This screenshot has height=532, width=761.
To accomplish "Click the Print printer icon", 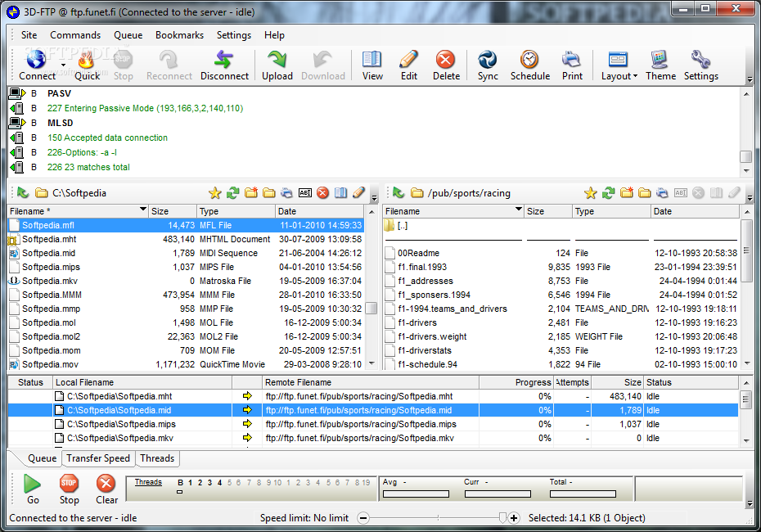I will pos(572,60).
